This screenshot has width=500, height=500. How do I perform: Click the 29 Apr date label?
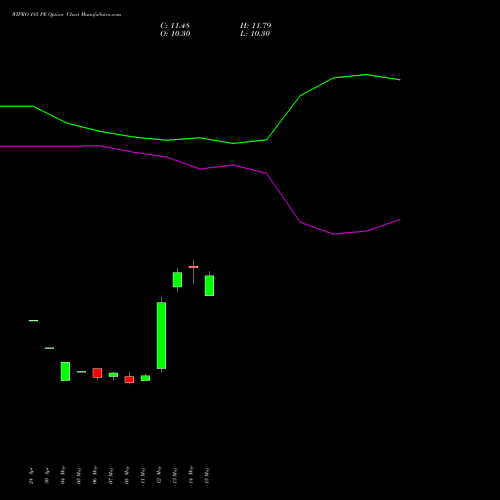31,475
